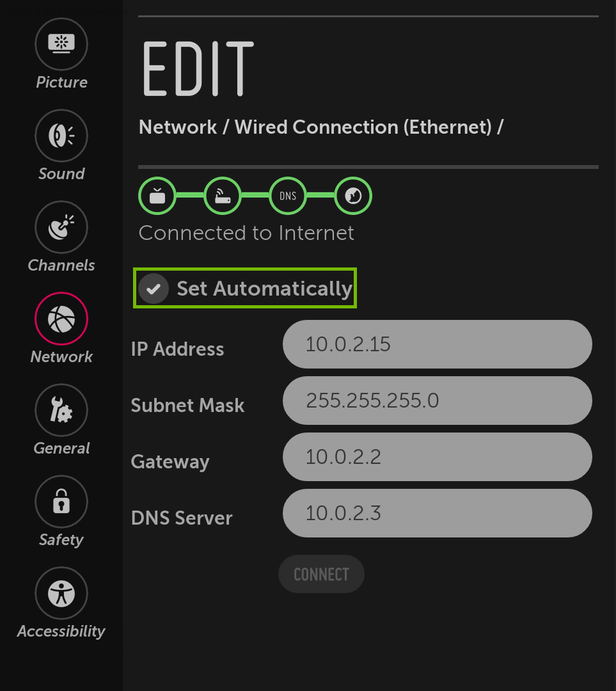Select the Gateway field showing 10.0.2.2
The height and width of the screenshot is (691, 616).
tap(437, 457)
